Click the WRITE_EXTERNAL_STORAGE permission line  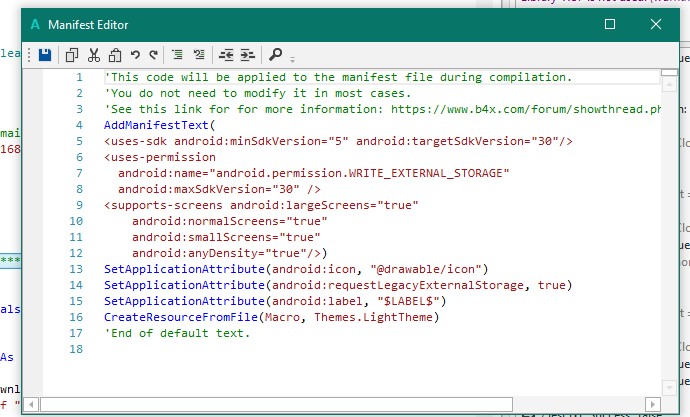313,173
